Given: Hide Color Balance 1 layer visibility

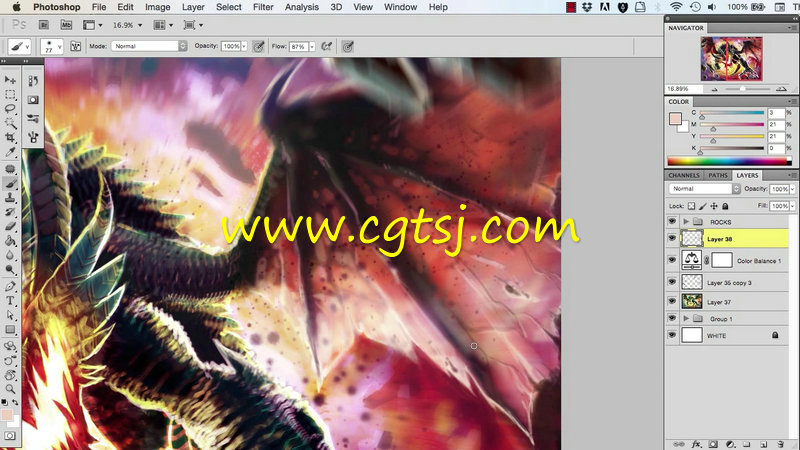Looking at the screenshot, I should (672, 260).
